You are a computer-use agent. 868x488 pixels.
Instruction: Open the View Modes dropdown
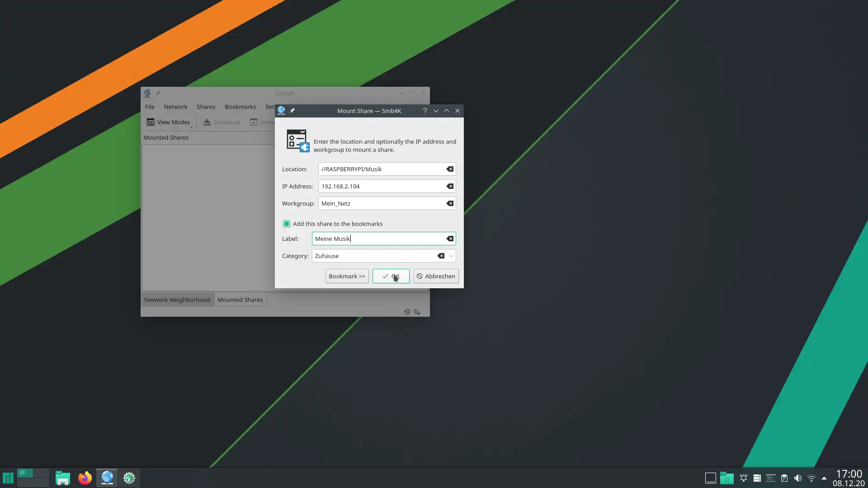click(x=169, y=122)
